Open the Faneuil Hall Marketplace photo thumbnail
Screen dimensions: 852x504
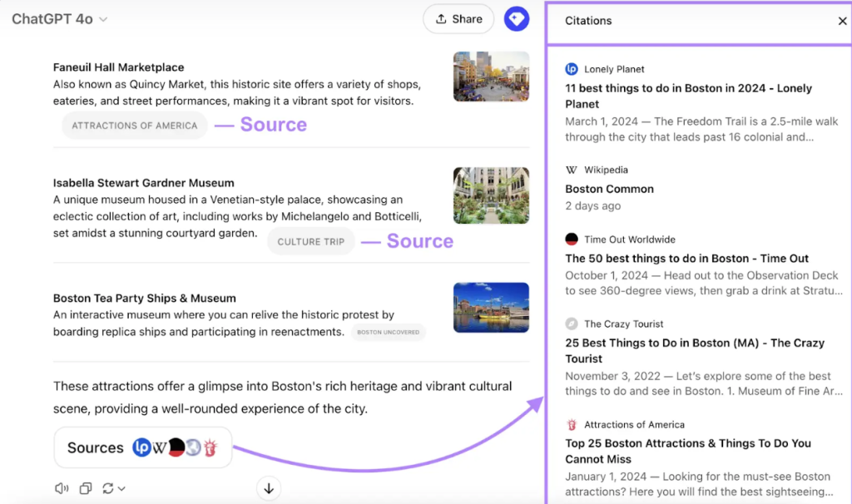491,77
